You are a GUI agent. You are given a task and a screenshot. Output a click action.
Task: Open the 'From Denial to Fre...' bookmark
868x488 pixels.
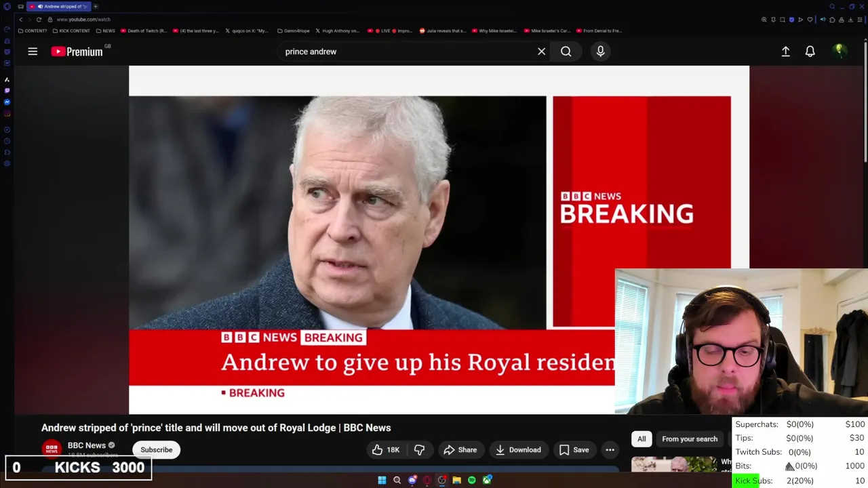(599, 30)
